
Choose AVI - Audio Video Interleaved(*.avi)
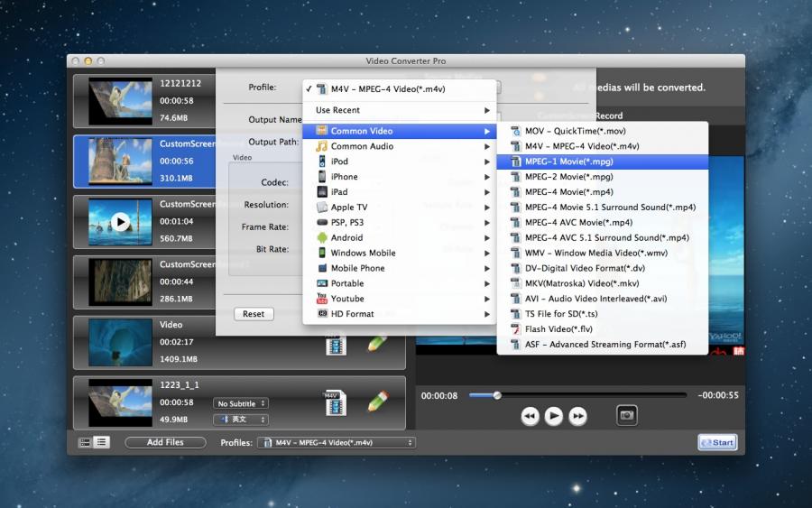603,299
